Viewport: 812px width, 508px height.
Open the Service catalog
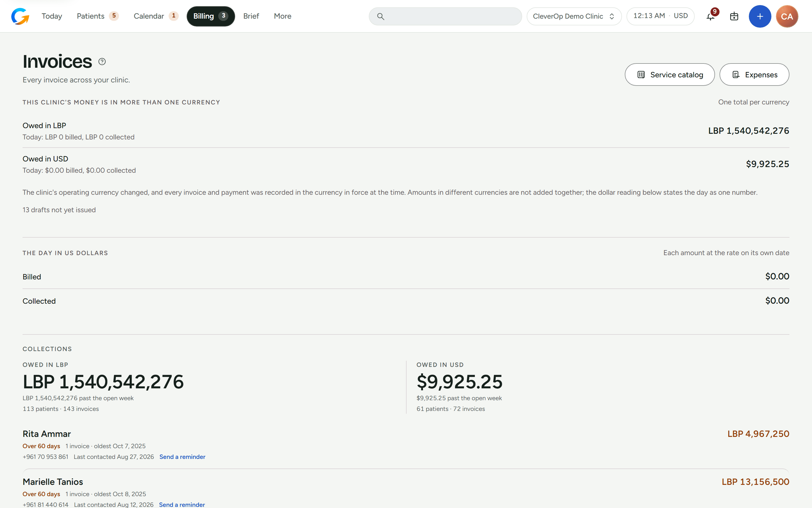[669, 75]
